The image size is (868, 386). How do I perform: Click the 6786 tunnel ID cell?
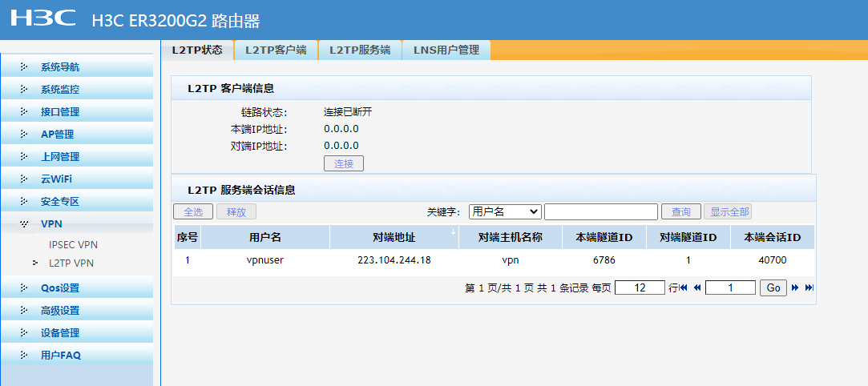coord(604,260)
